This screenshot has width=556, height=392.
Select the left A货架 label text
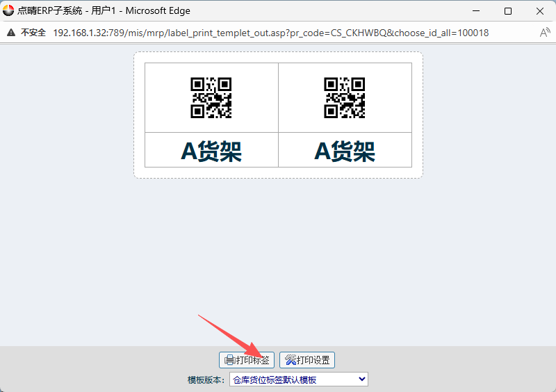click(x=211, y=151)
